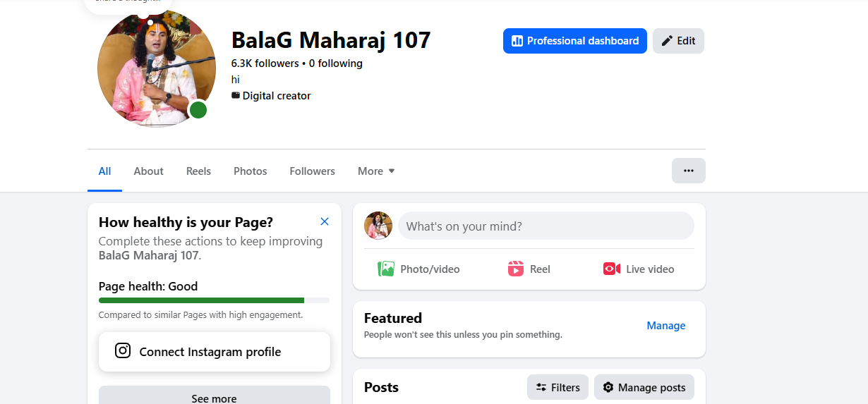
Task: Click the chart icon on Professional dashboard
Action: click(x=517, y=41)
